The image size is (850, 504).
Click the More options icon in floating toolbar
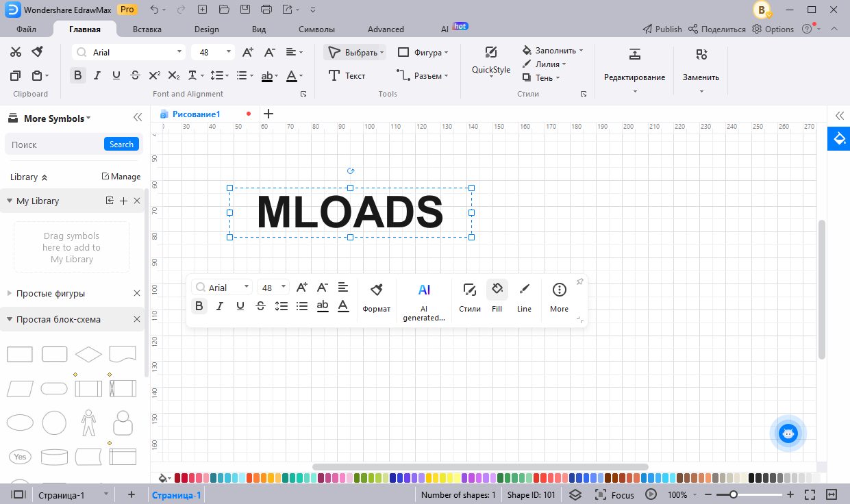(559, 290)
